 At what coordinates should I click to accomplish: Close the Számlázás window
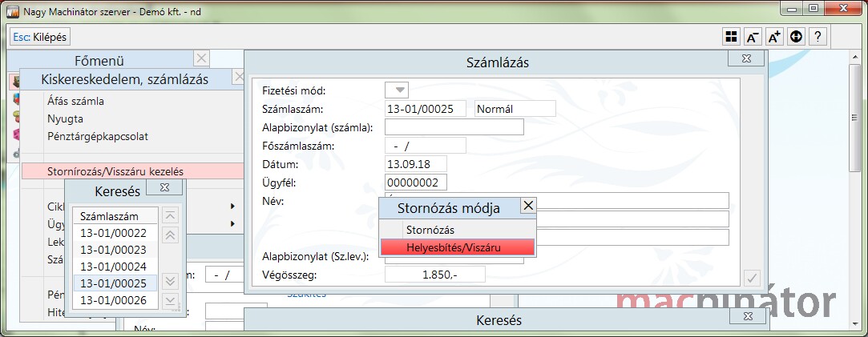coord(745,58)
